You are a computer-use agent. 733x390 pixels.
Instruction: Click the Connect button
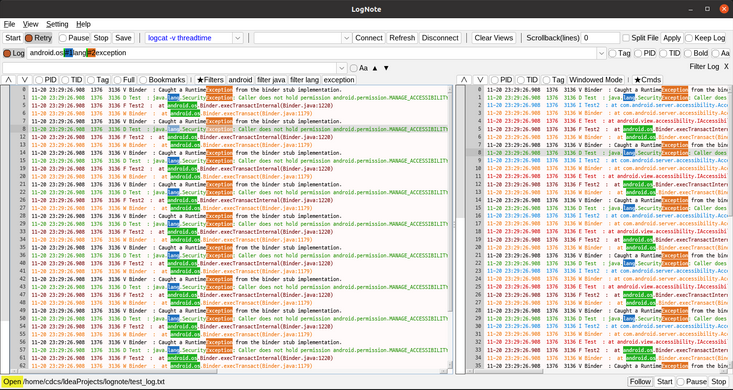tap(368, 38)
